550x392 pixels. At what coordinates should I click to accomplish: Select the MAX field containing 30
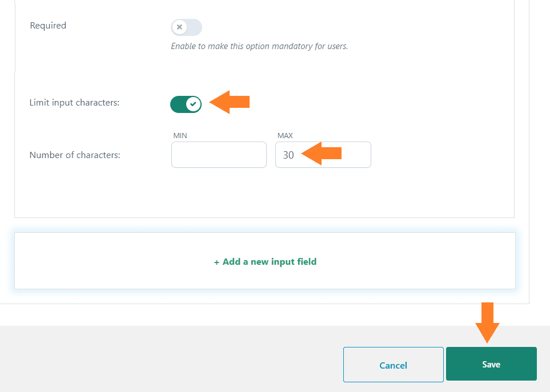(323, 155)
